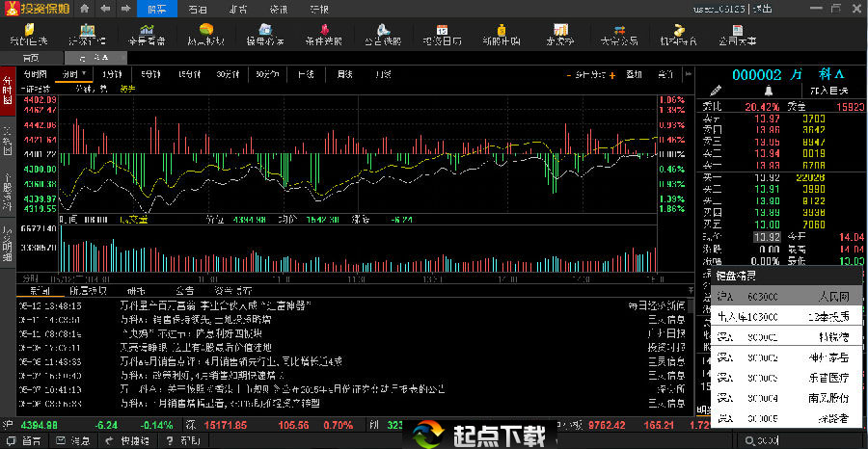Switch chart to 5分钟 period

[x=150, y=74]
